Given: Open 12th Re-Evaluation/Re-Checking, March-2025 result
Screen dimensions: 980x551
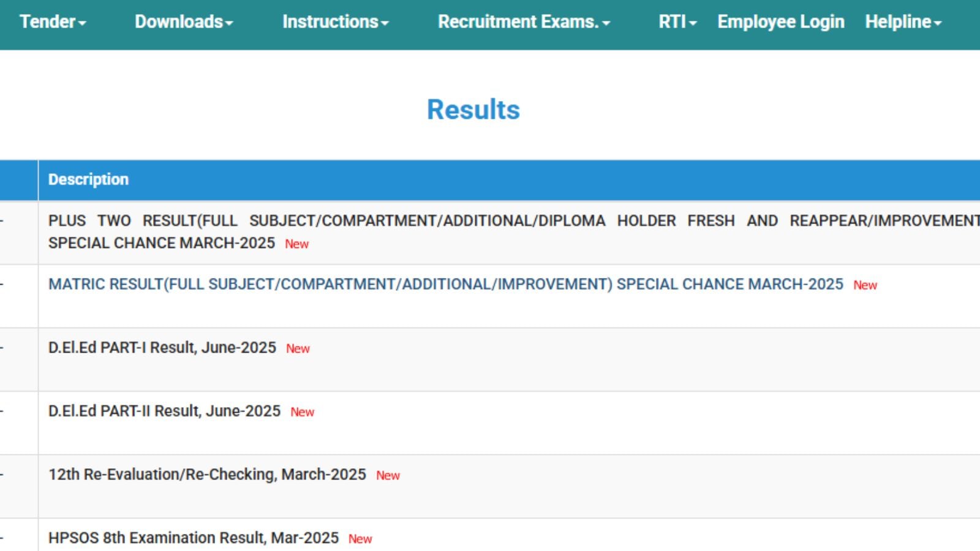Looking at the screenshot, I should [x=207, y=474].
